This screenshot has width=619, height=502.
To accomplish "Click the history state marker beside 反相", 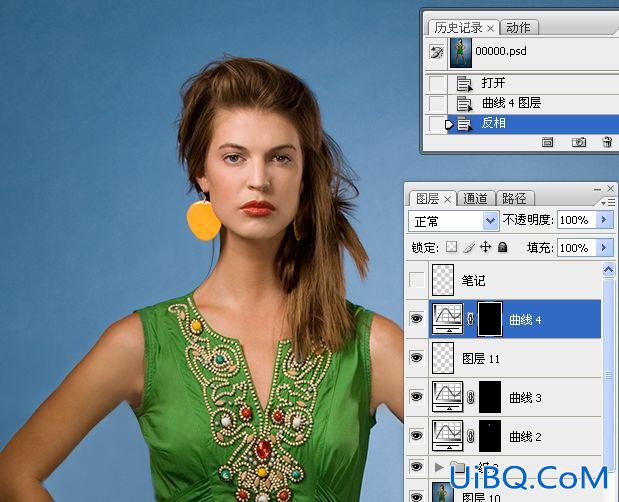I will (449, 124).
